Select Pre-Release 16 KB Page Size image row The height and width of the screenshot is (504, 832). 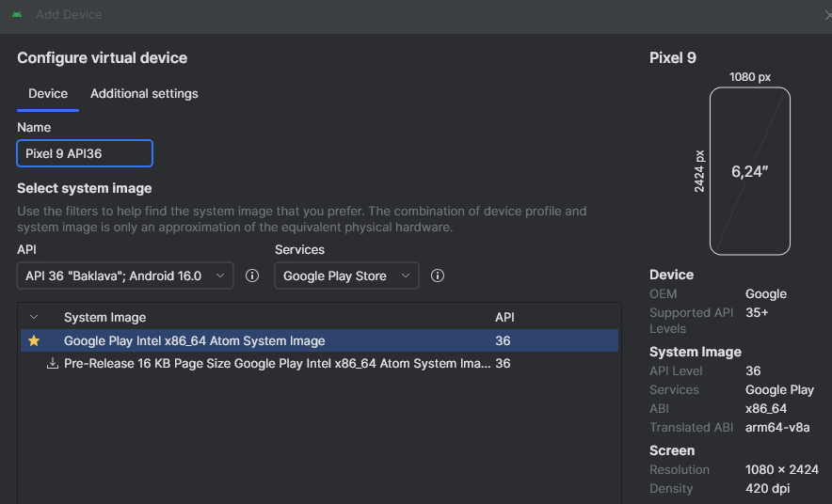click(x=319, y=364)
